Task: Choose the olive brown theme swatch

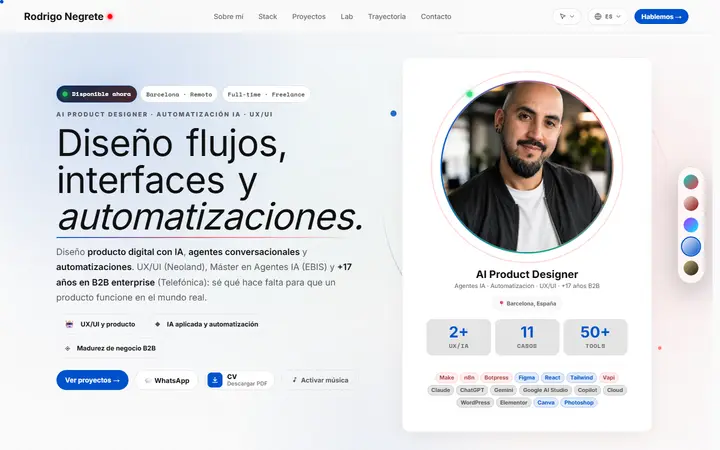Action: coord(691,268)
